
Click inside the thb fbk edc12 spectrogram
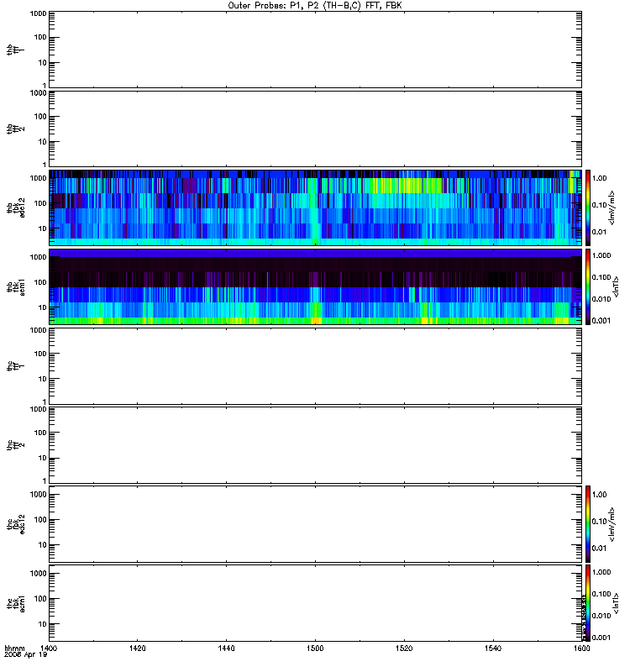pos(315,207)
